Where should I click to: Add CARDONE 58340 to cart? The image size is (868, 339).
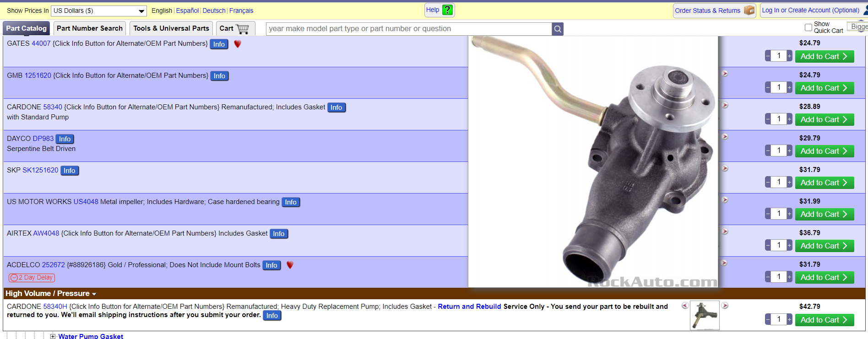pyautogui.click(x=825, y=119)
